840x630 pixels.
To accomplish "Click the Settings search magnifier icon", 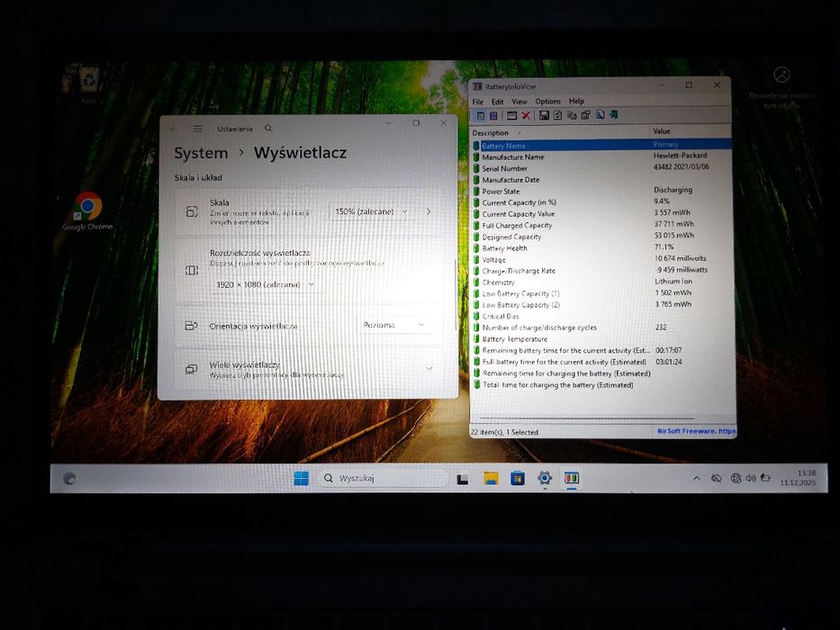I will click(x=268, y=129).
